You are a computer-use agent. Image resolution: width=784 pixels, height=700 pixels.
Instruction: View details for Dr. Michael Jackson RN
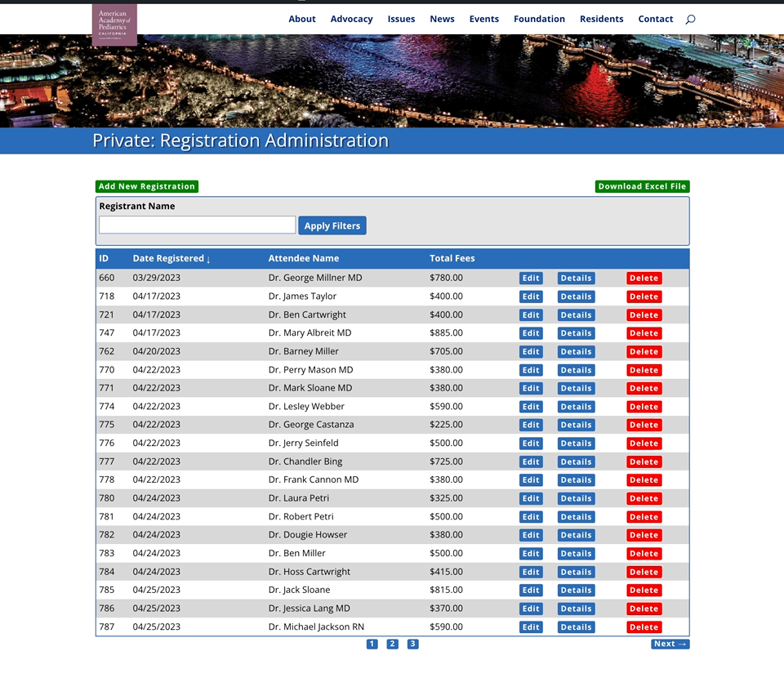pyautogui.click(x=576, y=627)
